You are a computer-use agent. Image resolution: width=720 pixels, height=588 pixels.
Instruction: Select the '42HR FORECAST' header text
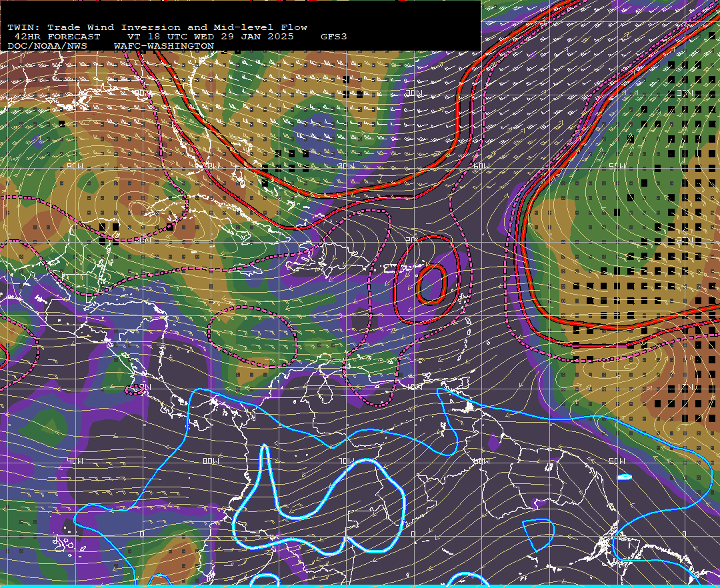pyautogui.click(x=57, y=37)
